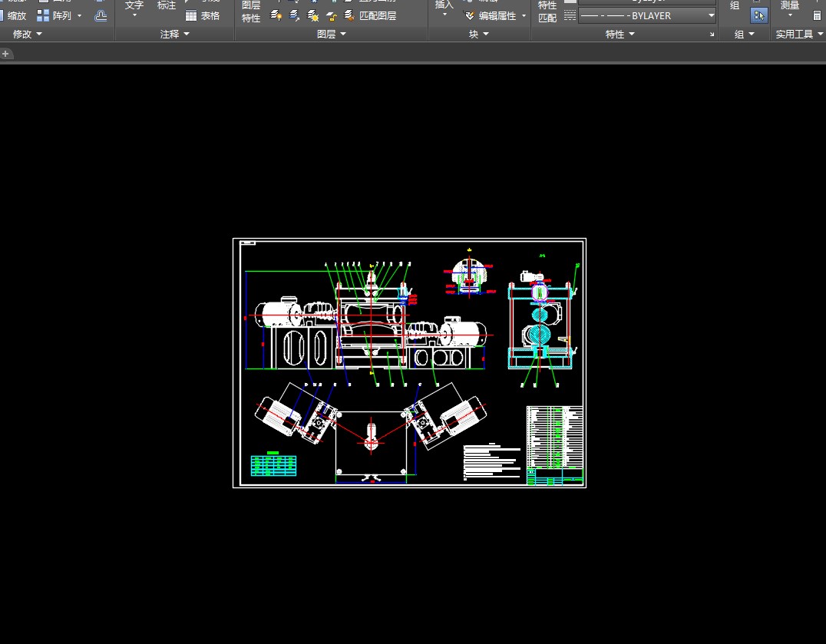
Task: Expand the Modify (修改) panel
Action: click(28, 35)
